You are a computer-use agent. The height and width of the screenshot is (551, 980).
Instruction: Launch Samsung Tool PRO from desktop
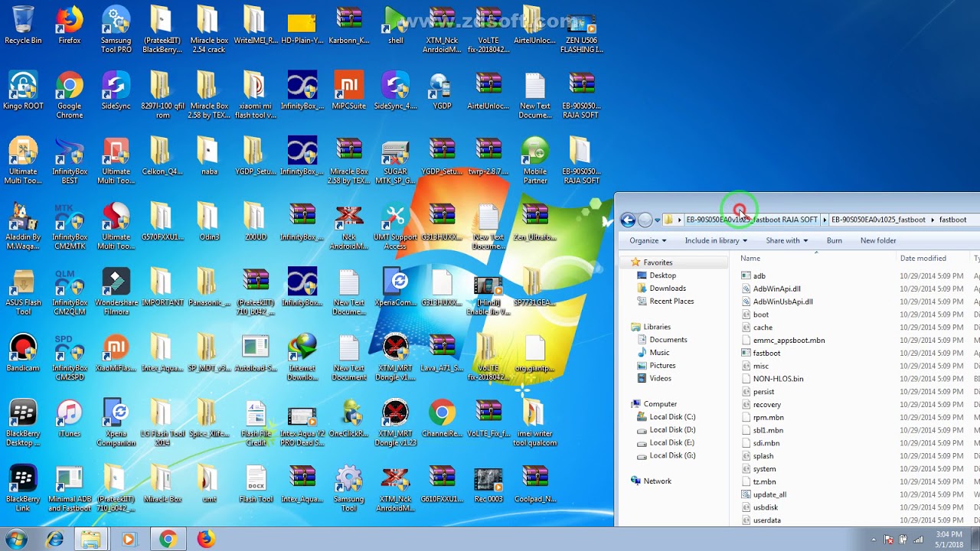pyautogui.click(x=116, y=29)
